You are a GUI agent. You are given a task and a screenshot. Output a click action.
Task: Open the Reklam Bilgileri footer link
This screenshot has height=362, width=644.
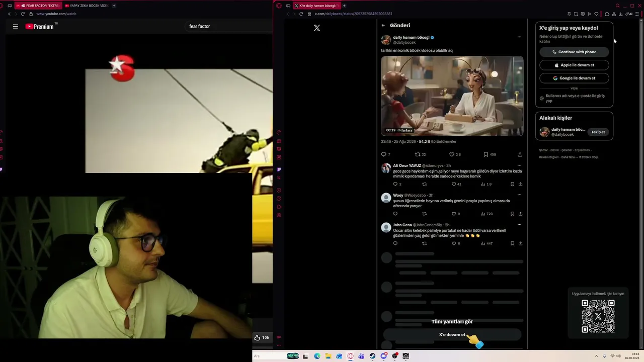click(x=549, y=157)
